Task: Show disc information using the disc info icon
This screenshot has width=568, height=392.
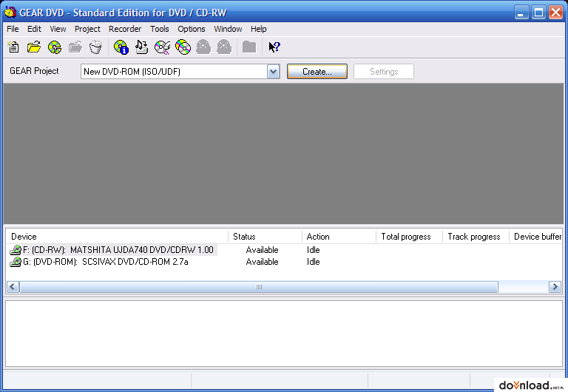Action: (121, 47)
